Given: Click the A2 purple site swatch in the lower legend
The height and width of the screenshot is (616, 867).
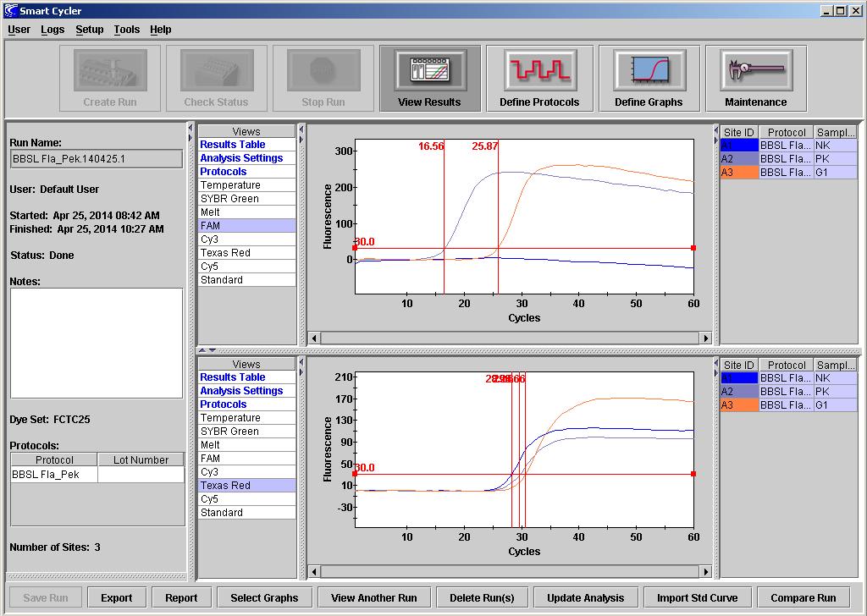Looking at the screenshot, I should (x=739, y=392).
